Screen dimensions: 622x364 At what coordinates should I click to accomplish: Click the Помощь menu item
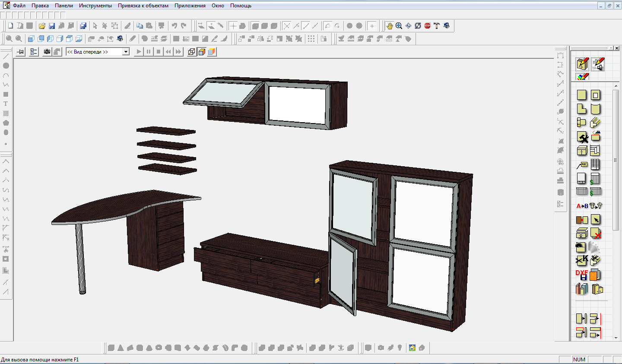(x=241, y=6)
